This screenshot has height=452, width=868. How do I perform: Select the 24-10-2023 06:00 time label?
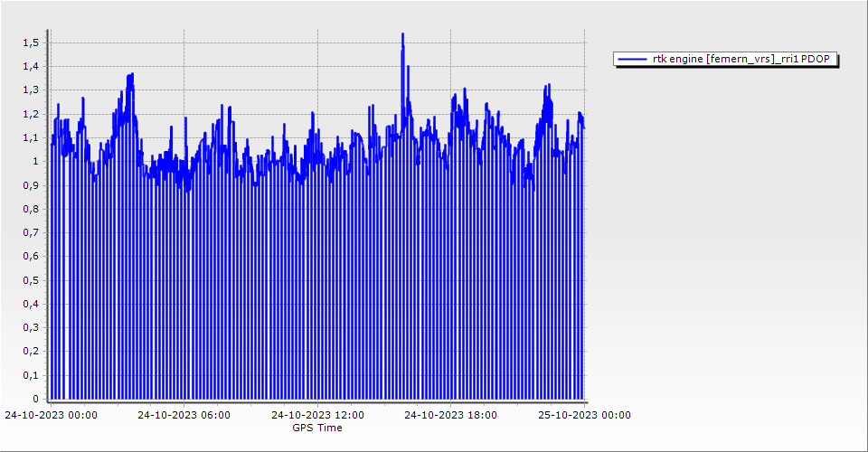coord(184,415)
